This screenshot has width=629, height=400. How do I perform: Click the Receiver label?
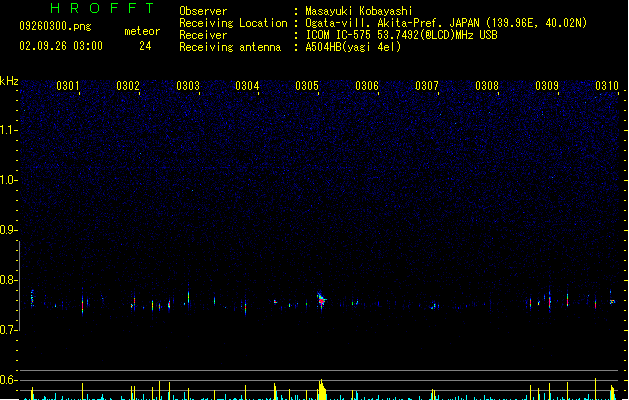pyautogui.click(x=203, y=35)
